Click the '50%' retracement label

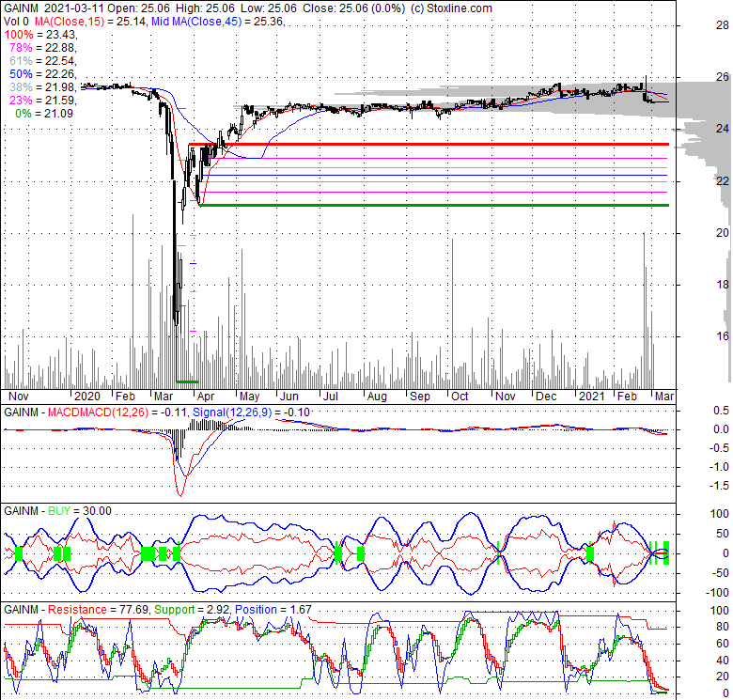(21, 74)
